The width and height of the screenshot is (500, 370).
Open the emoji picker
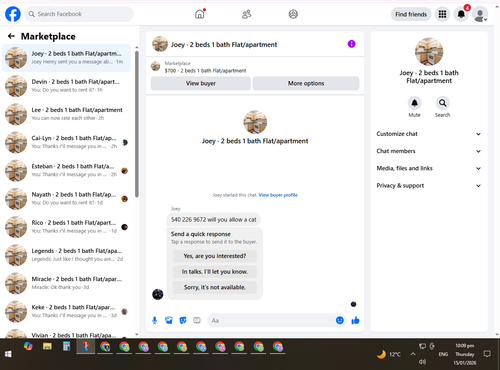click(340, 320)
